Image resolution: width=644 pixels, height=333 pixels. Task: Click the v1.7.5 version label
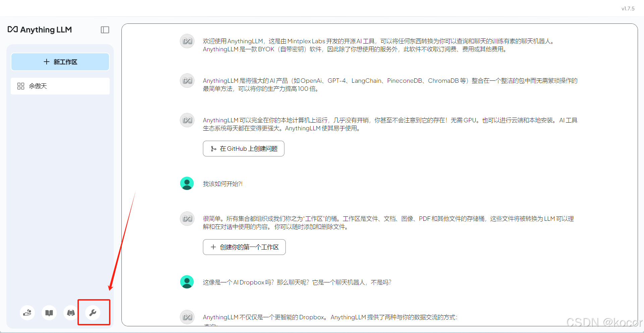click(628, 9)
